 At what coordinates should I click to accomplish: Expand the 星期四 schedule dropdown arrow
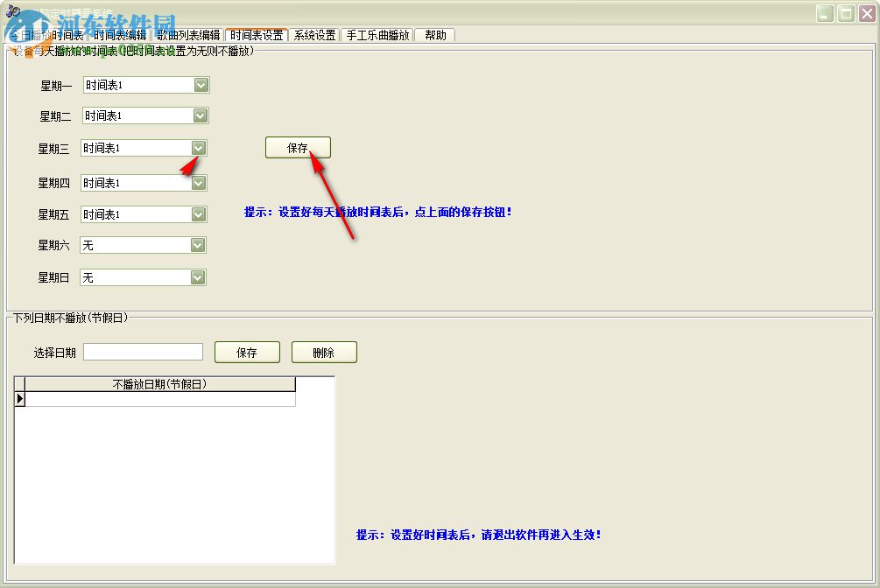[x=199, y=183]
